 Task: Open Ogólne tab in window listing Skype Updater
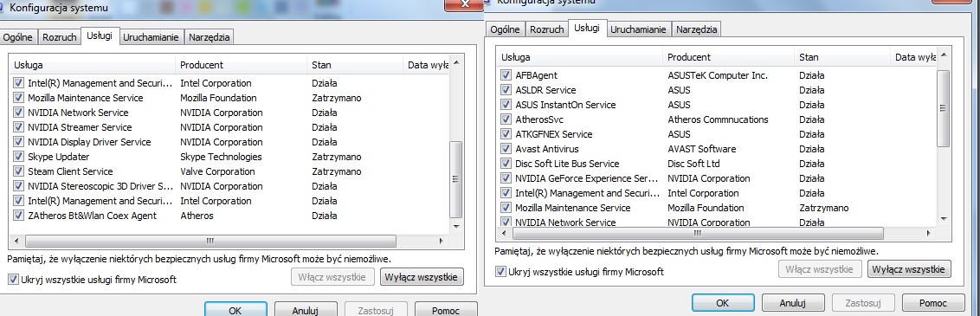coord(18,37)
